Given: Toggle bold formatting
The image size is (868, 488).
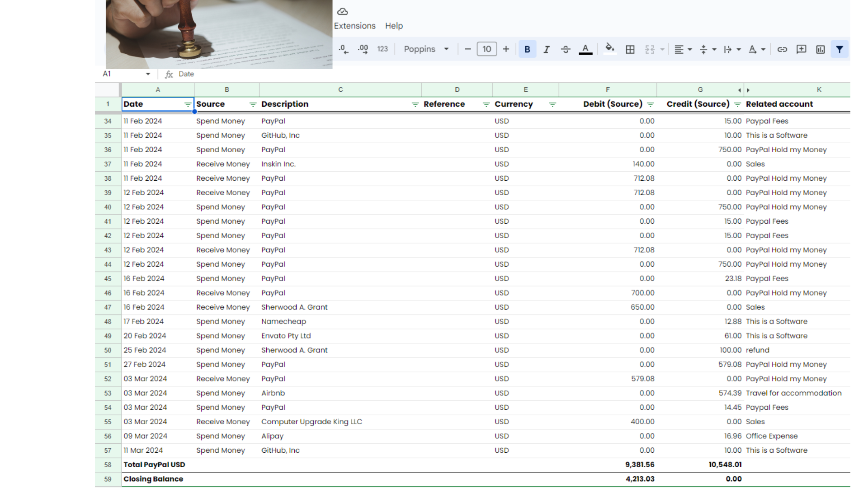Looking at the screenshot, I should coord(527,49).
